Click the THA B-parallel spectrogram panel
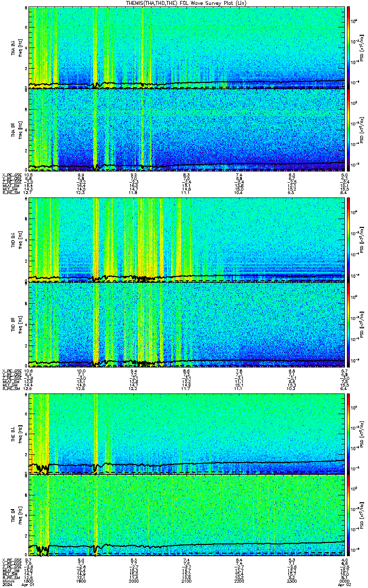This screenshot has width=368, height=588. 187,130
